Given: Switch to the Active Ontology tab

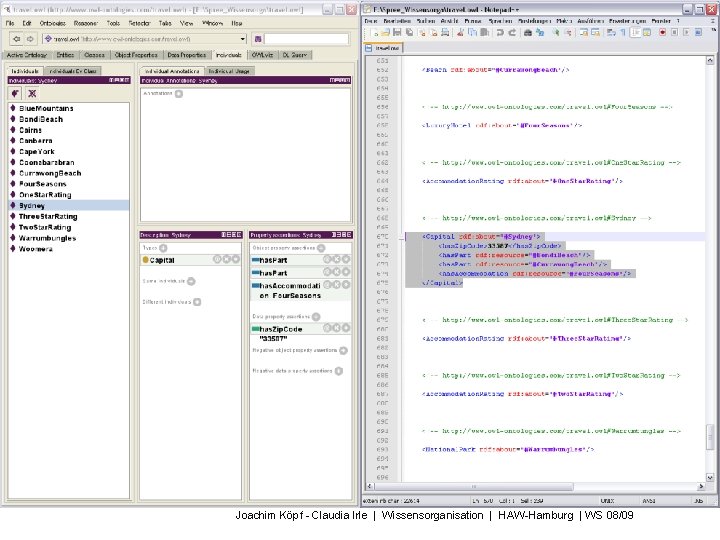Looking at the screenshot, I should click(x=27, y=55).
